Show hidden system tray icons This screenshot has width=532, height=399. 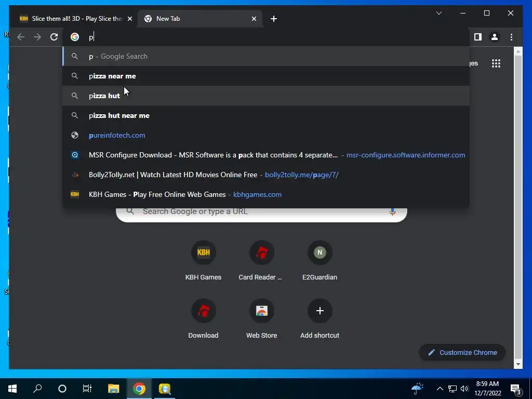tap(440, 389)
